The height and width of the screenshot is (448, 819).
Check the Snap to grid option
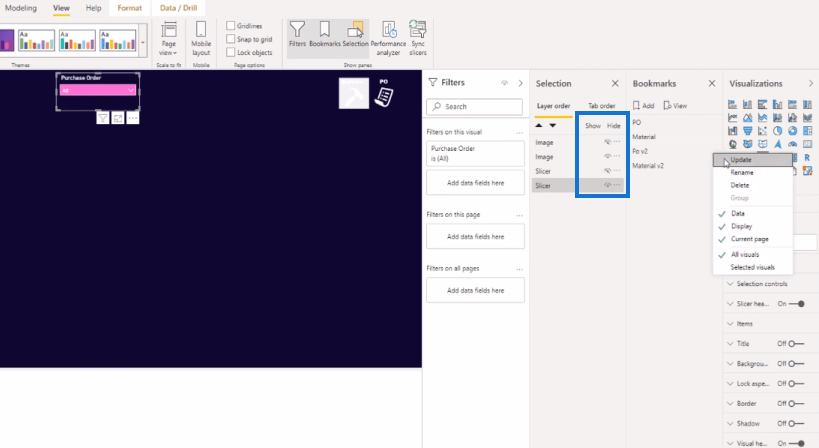(231, 39)
